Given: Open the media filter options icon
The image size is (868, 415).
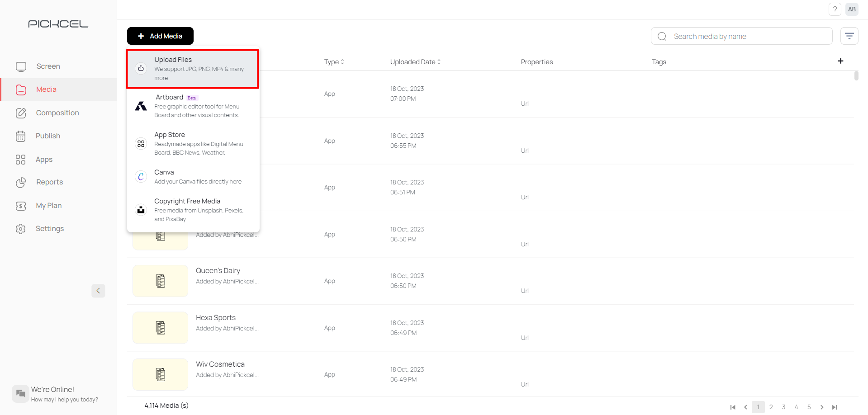Looking at the screenshot, I should tap(849, 36).
